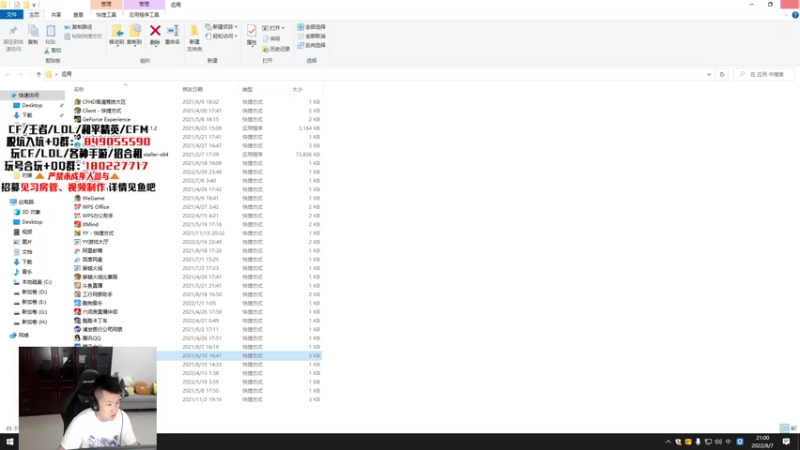Sort by the Size (大小) column header
Screen dimensions: 800x450
(x=297, y=89)
